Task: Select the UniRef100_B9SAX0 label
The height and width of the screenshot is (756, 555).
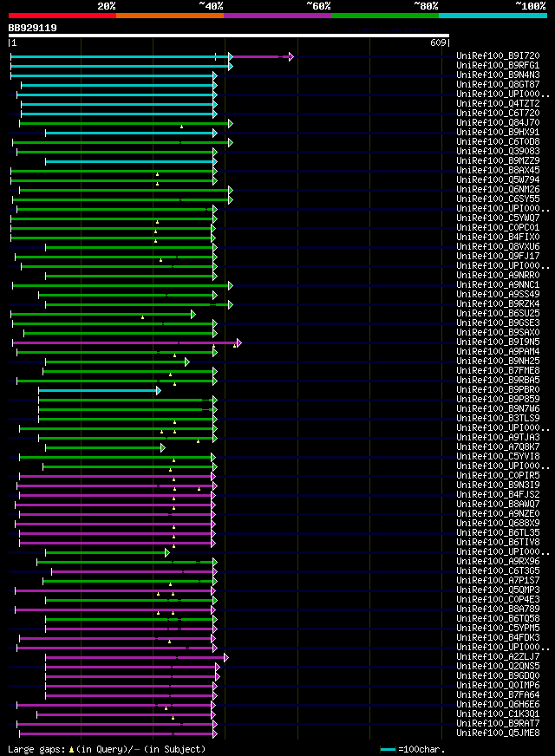Action: coord(498,333)
